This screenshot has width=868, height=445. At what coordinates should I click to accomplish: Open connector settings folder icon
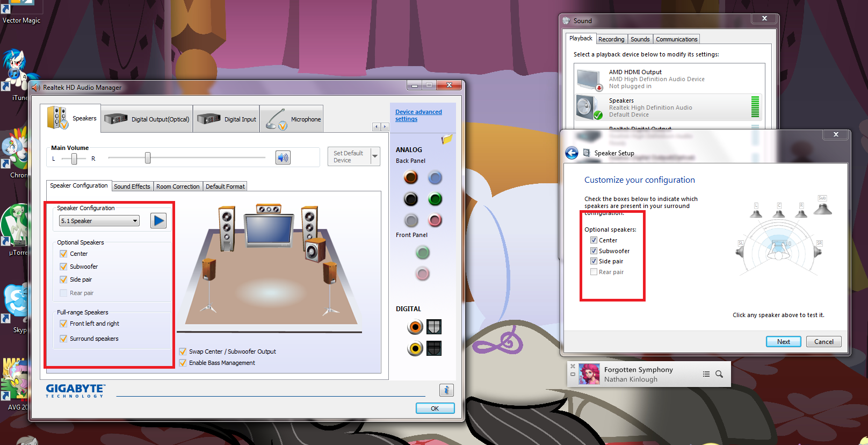coord(447,140)
